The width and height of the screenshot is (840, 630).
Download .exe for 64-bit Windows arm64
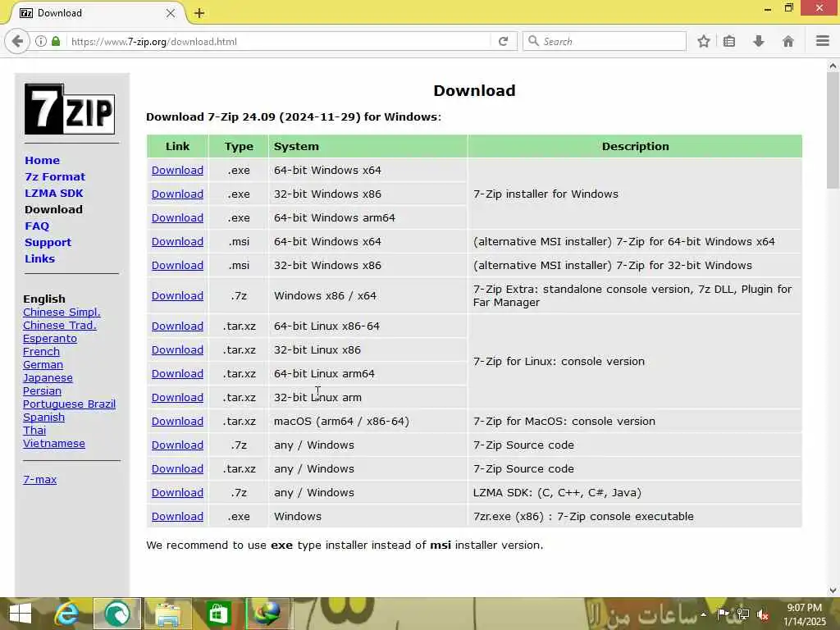(177, 218)
